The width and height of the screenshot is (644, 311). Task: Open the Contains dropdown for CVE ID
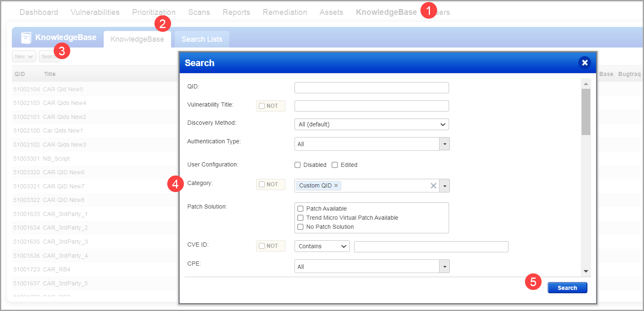click(322, 246)
